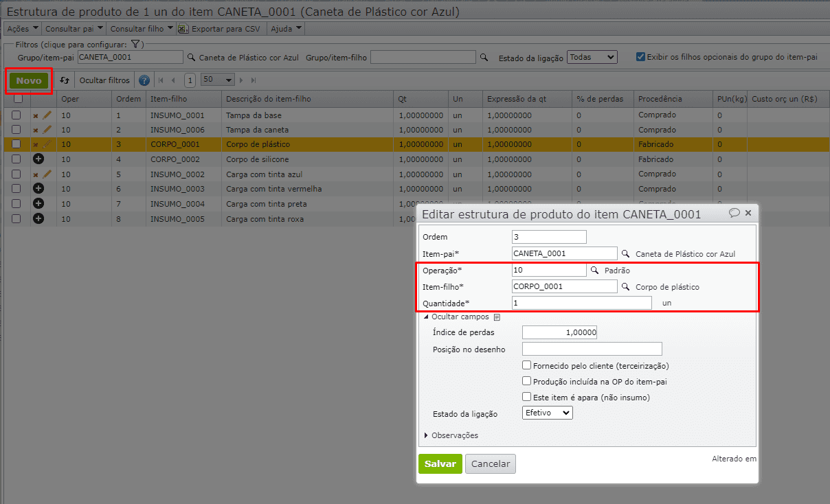
Task: Open the blue help question mark icon
Action: point(144,80)
